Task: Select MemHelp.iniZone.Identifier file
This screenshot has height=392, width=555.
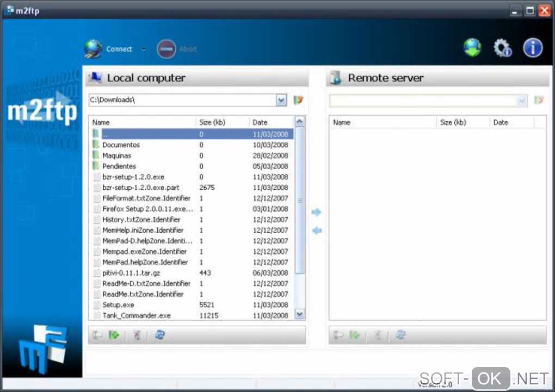Action: coord(192,230)
